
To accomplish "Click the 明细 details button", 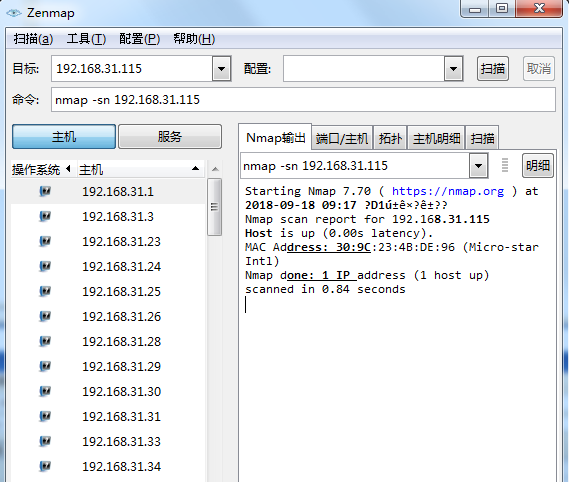I will [538, 166].
